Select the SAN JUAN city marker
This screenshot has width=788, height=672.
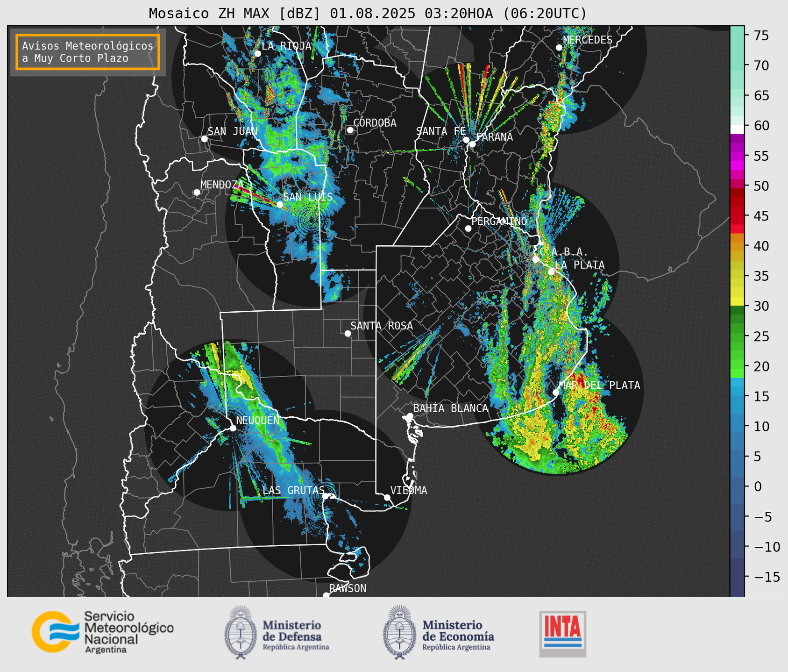pyautogui.click(x=204, y=139)
